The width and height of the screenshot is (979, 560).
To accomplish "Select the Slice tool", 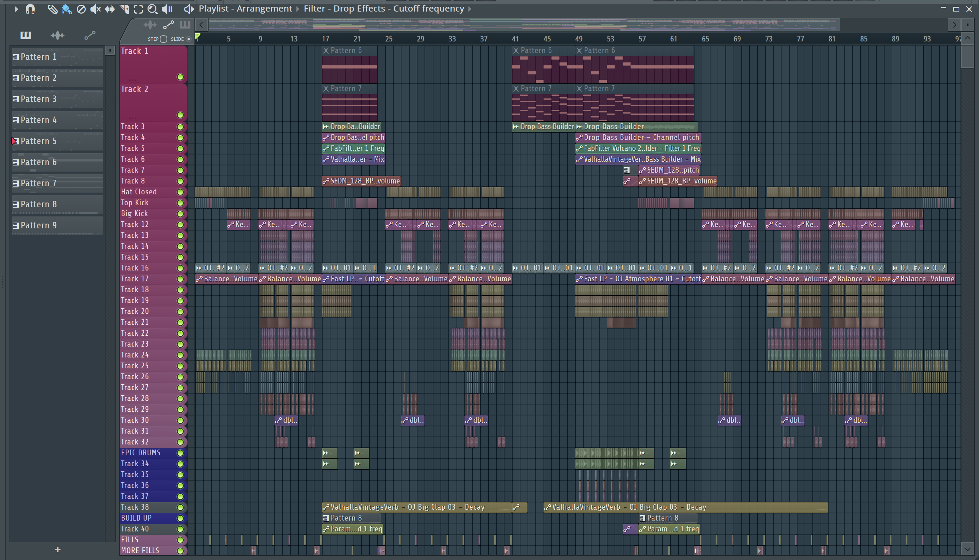I will click(x=124, y=9).
